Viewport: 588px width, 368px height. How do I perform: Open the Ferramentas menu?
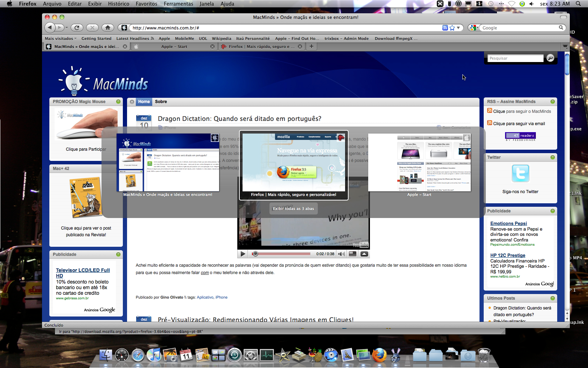pos(178,4)
